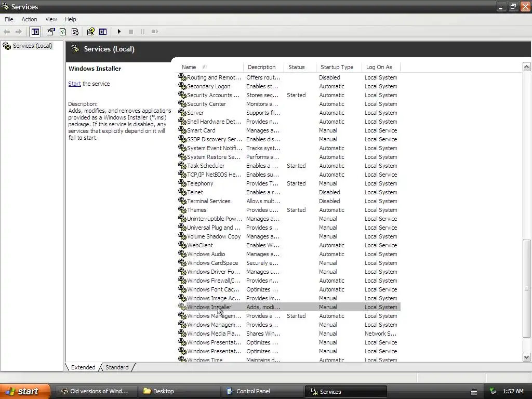Click the Pause Service toolbar button
532x399 pixels.
(142, 32)
